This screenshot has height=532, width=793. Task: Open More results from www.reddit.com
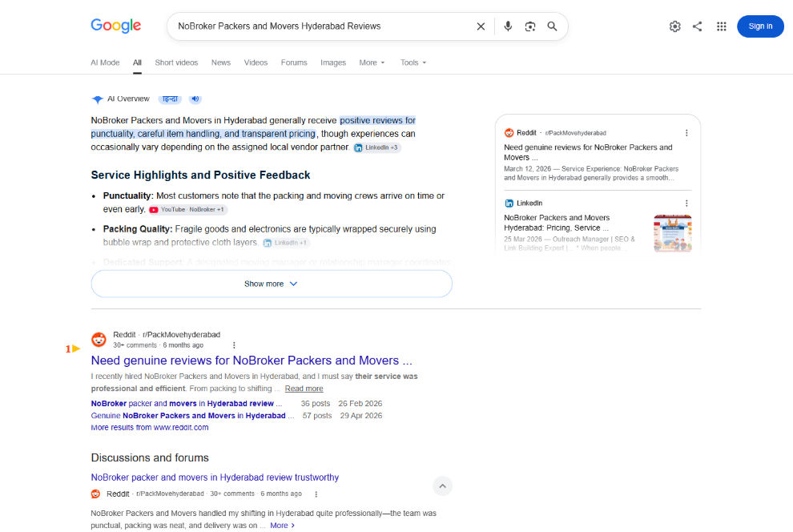coord(150,427)
